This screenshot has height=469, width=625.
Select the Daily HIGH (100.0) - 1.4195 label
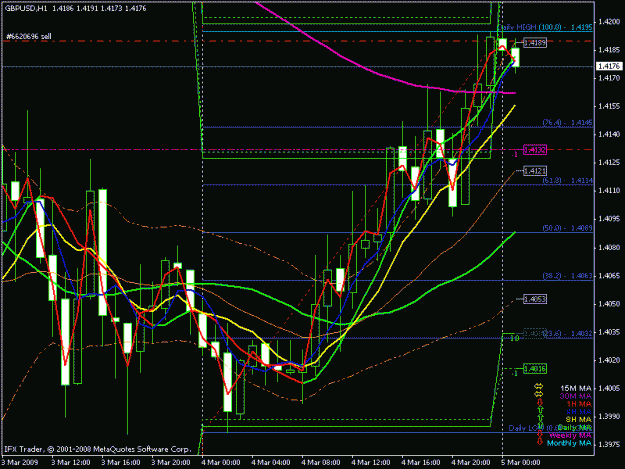pos(545,27)
